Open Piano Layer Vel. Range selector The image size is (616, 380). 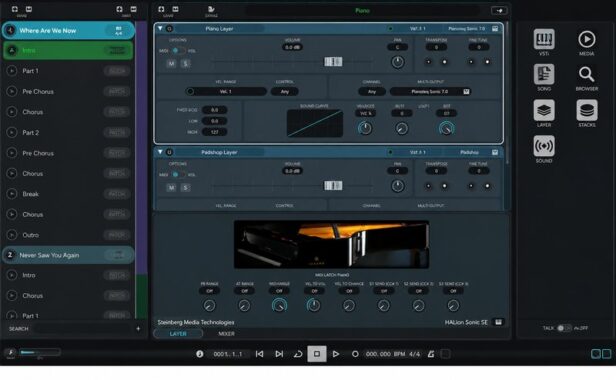pyautogui.click(x=226, y=92)
